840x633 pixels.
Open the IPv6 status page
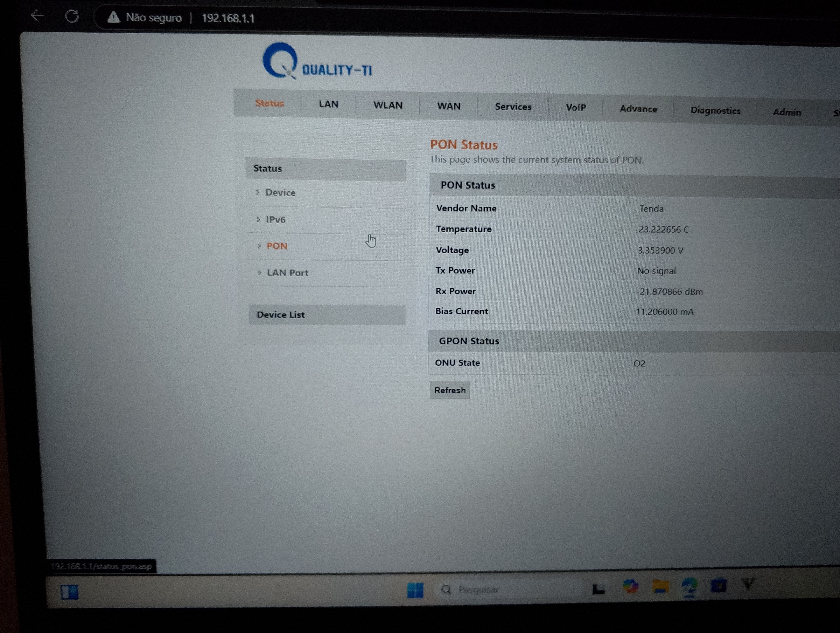[x=275, y=220]
